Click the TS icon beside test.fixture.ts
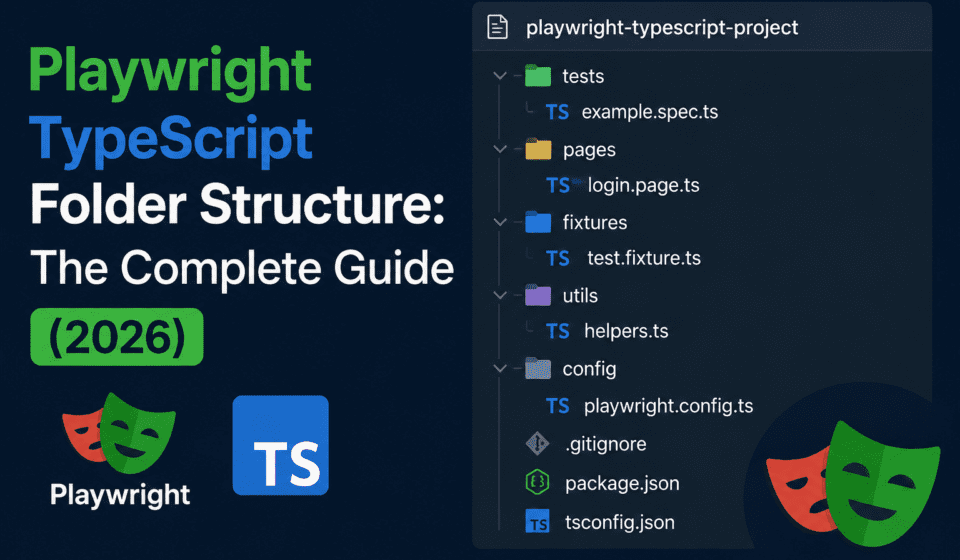The image size is (960, 560). point(558,258)
